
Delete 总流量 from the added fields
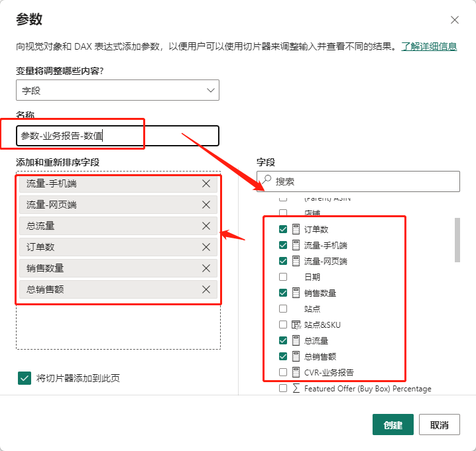tap(206, 226)
